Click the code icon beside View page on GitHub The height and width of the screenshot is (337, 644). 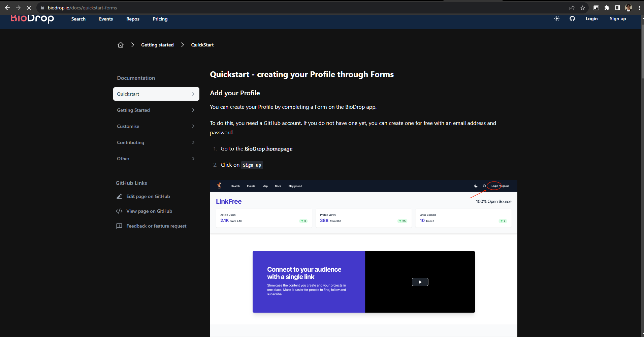[x=120, y=211]
